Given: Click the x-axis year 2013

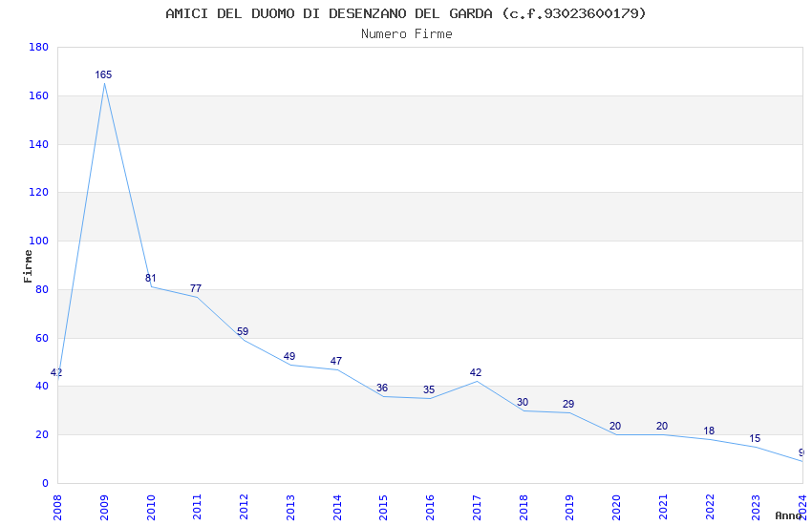Looking at the screenshot, I should (290, 507).
